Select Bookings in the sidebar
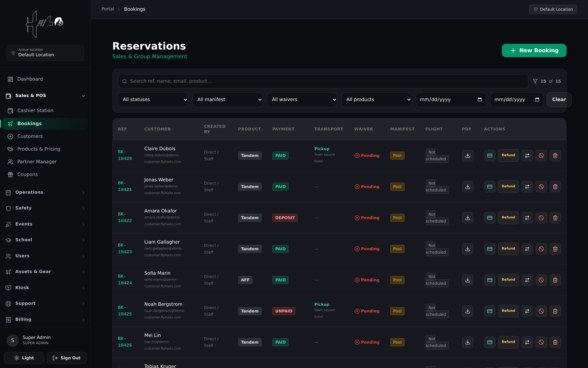 [x=45, y=124]
